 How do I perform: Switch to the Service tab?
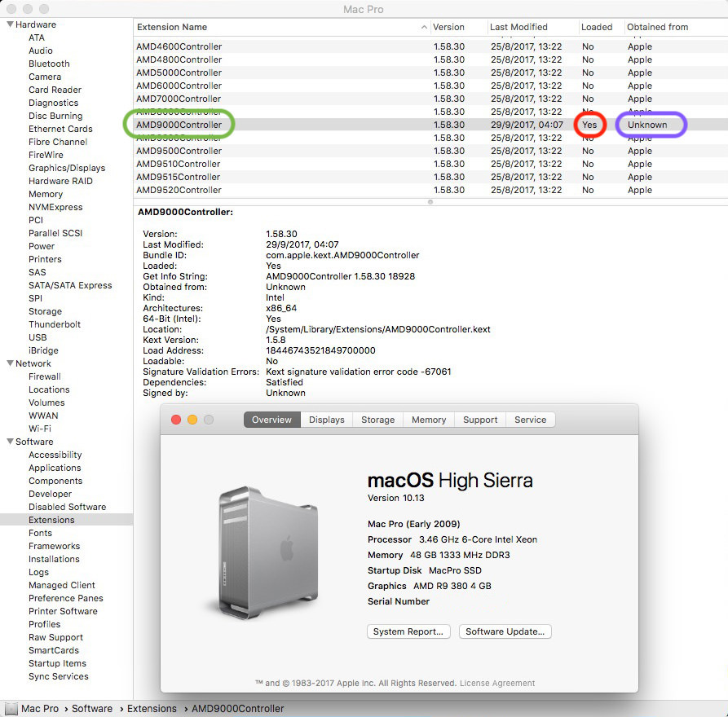coord(530,420)
